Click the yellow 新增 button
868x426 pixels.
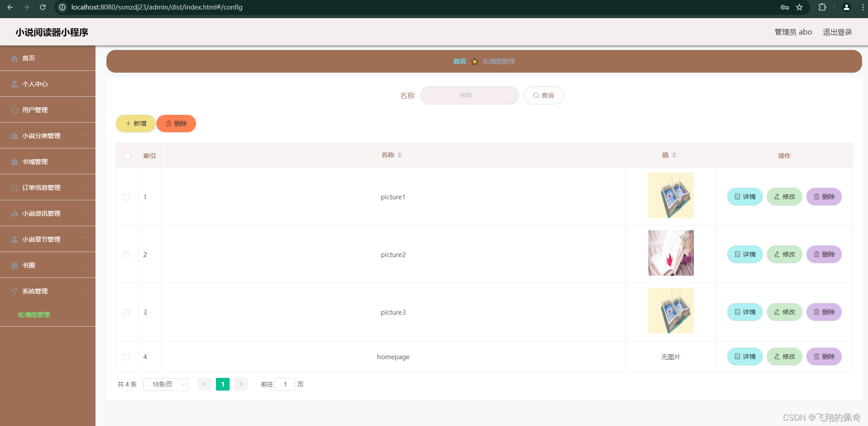(135, 124)
